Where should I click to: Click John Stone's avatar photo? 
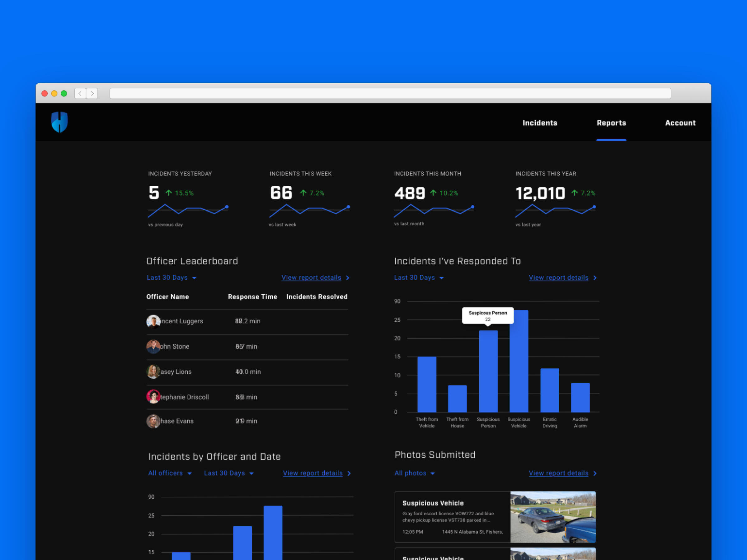pos(153,347)
